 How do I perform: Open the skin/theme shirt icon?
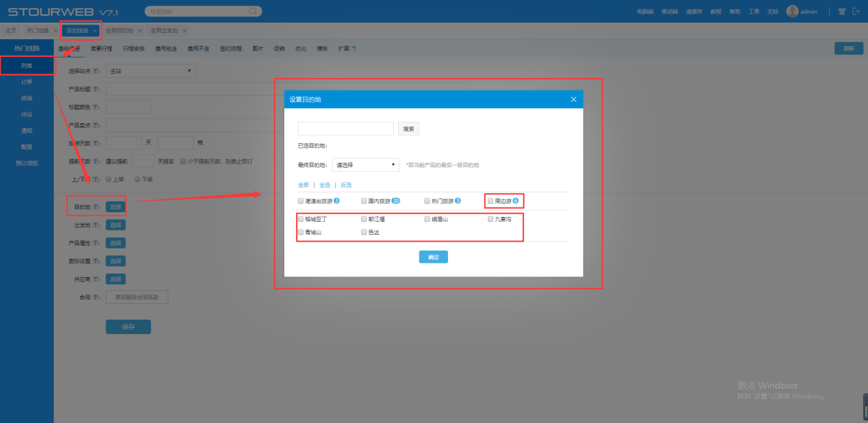coord(842,12)
